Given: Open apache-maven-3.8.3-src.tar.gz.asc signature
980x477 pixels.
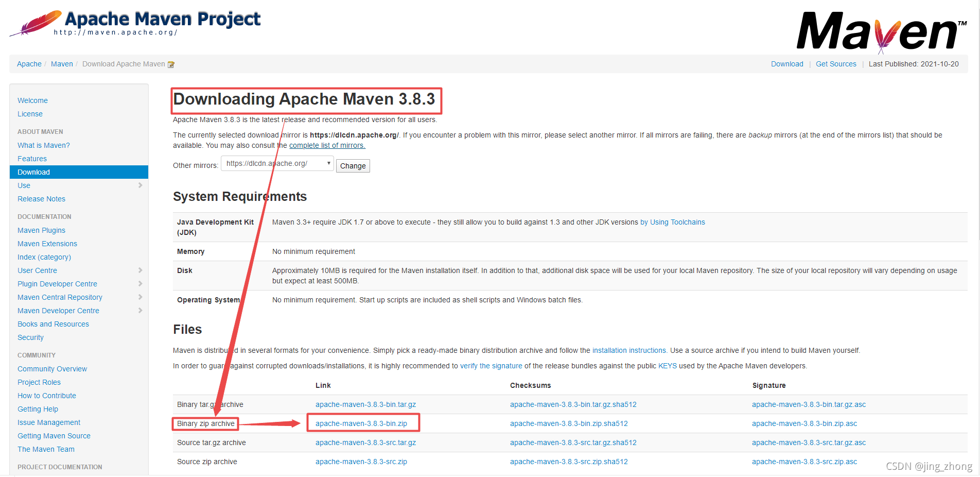Looking at the screenshot, I should point(809,442).
